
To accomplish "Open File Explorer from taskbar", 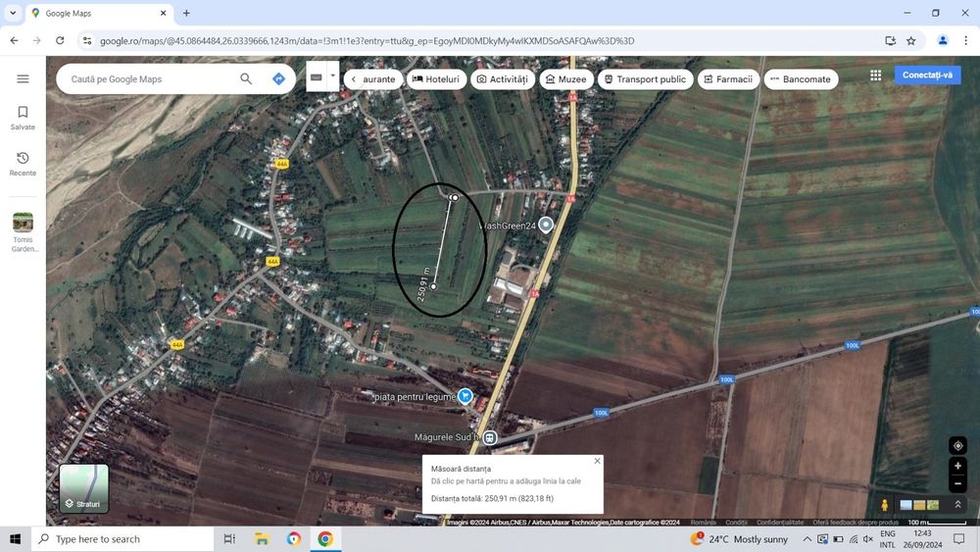I will [262, 539].
